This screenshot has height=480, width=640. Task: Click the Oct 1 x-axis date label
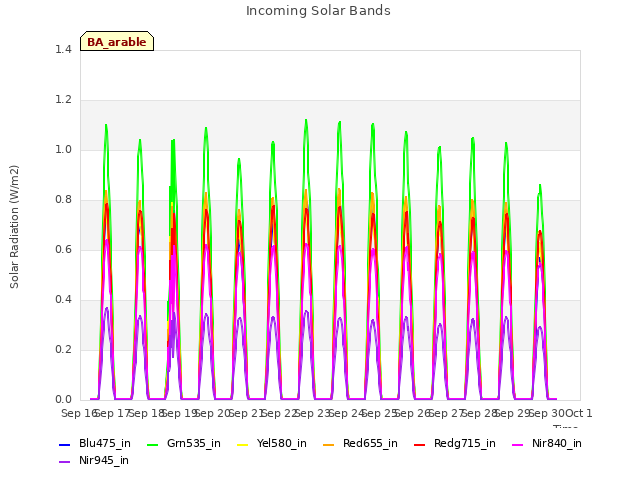[x=579, y=413]
